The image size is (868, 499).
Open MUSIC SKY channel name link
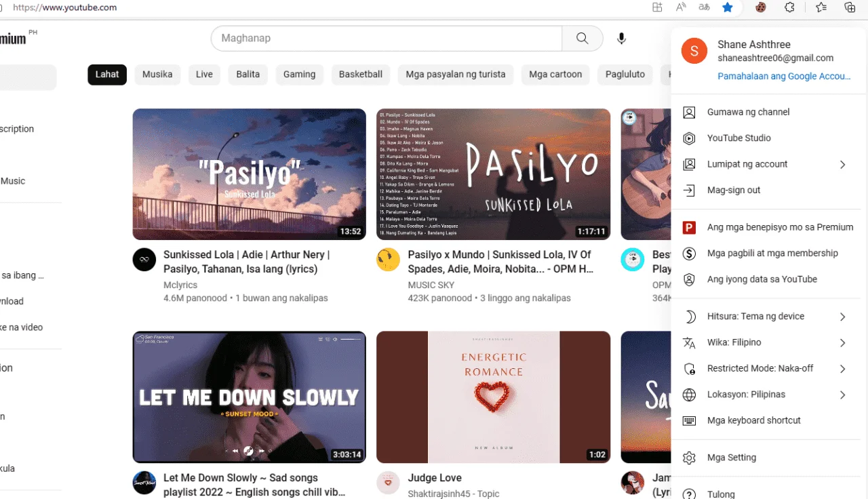pos(431,285)
